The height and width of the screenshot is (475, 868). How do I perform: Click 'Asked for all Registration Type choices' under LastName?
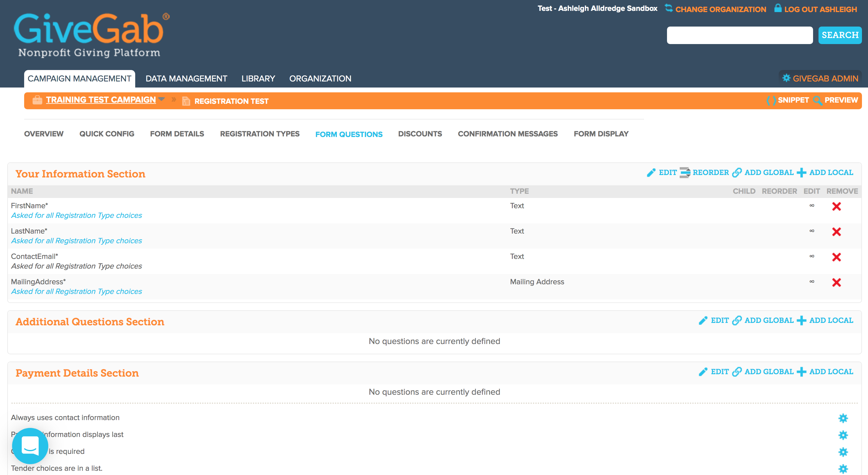pyautogui.click(x=76, y=241)
